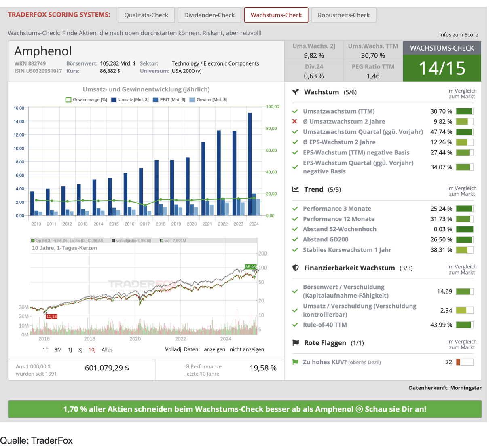Screen dimensions: 495x448
Task: Click the Wachstum sprout icon
Action: tap(296, 92)
